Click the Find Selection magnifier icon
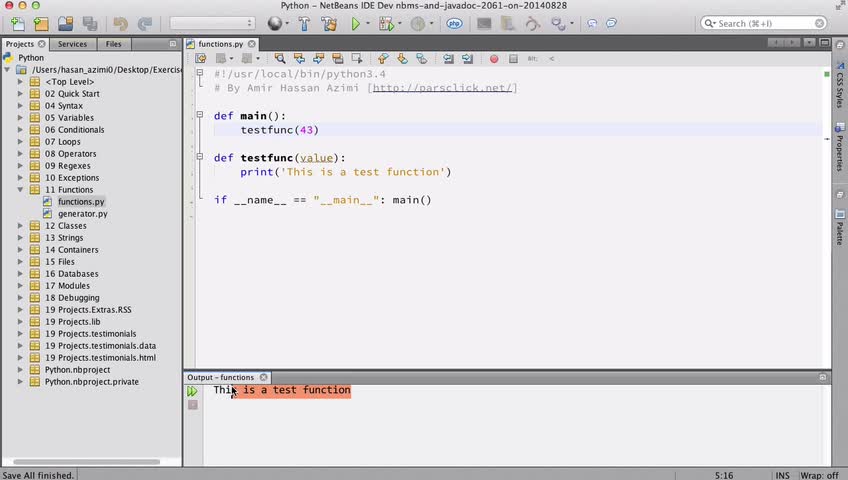848x480 pixels. tap(280, 58)
